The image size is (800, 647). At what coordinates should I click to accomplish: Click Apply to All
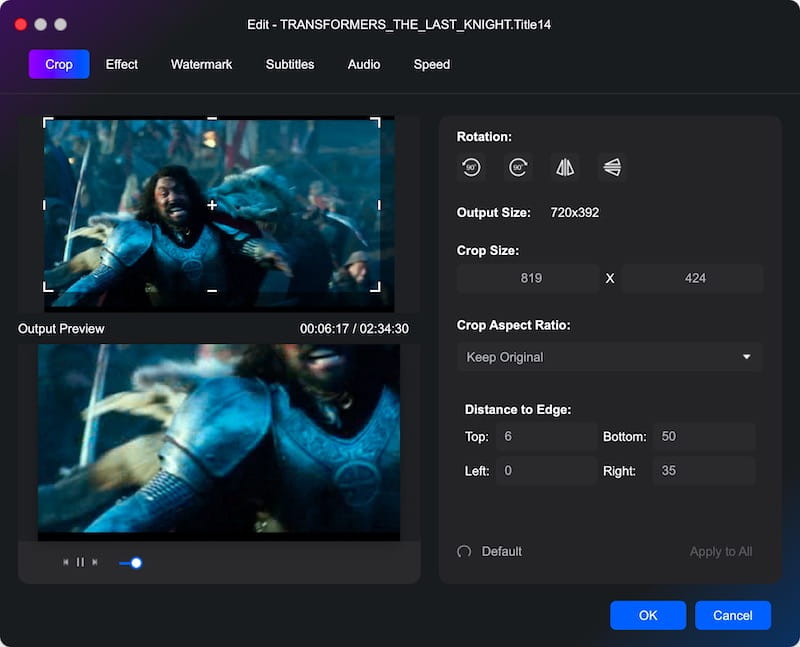(721, 552)
